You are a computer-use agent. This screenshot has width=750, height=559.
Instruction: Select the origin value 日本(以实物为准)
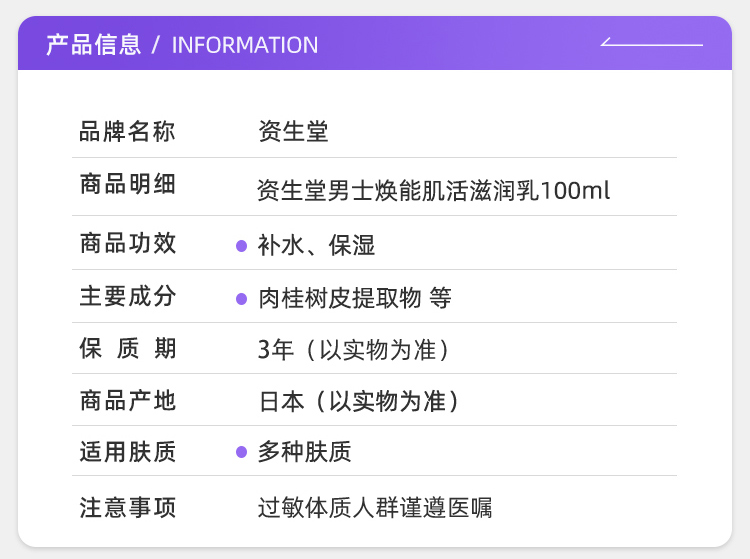[359, 402]
